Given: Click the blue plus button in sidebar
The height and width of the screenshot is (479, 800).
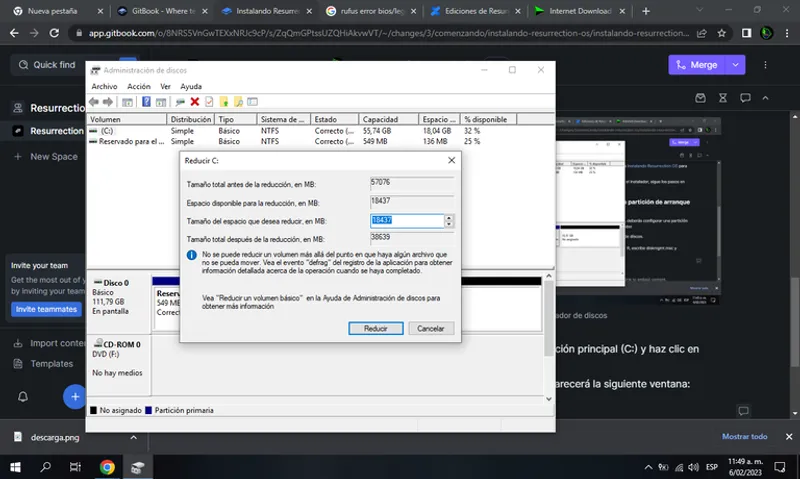Looking at the screenshot, I should pos(73,396).
